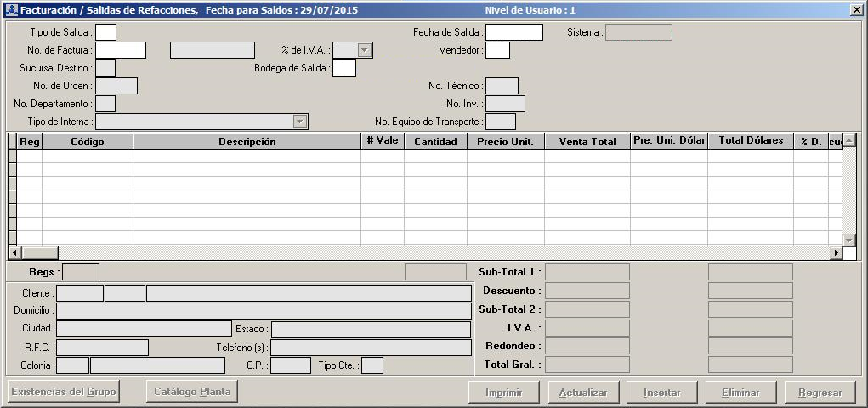The image size is (868, 408).
Task: Click the Bodega de Salida field
Action: 344,68
